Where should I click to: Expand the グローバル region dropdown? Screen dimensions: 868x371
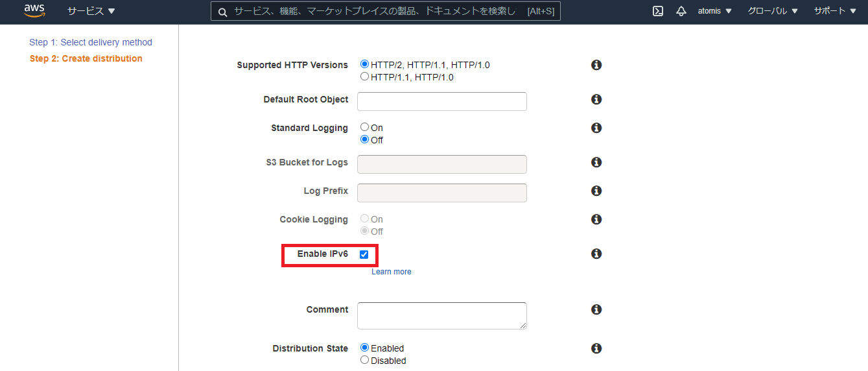pyautogui.click(x=772, y=11)
